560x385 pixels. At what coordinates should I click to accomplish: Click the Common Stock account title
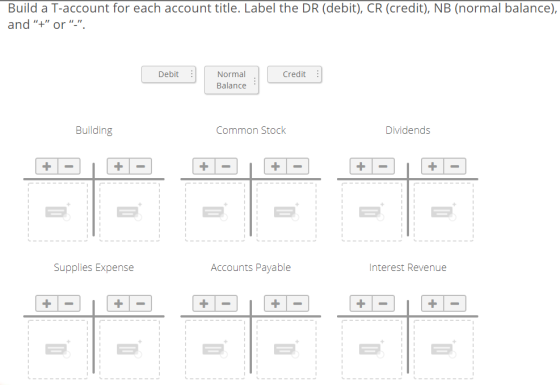click(251, 130)
